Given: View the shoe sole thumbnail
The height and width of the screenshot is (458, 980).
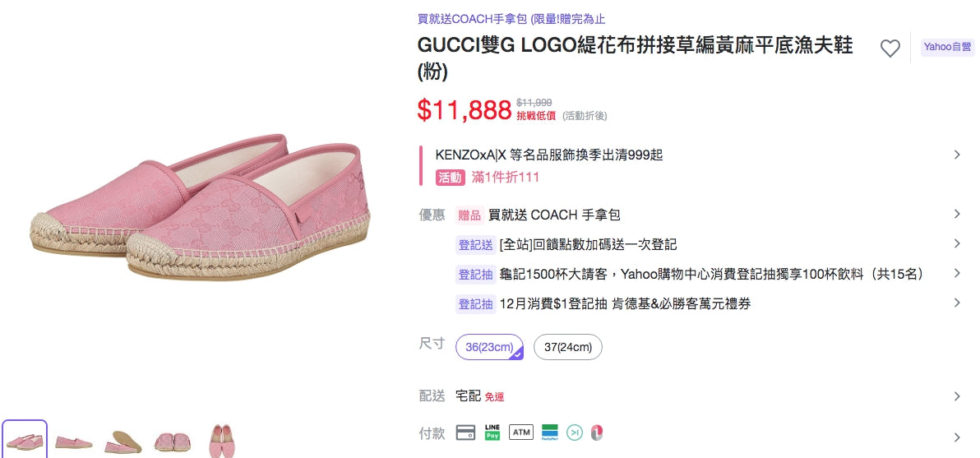Looking at the screenshot, I should 123,441.
